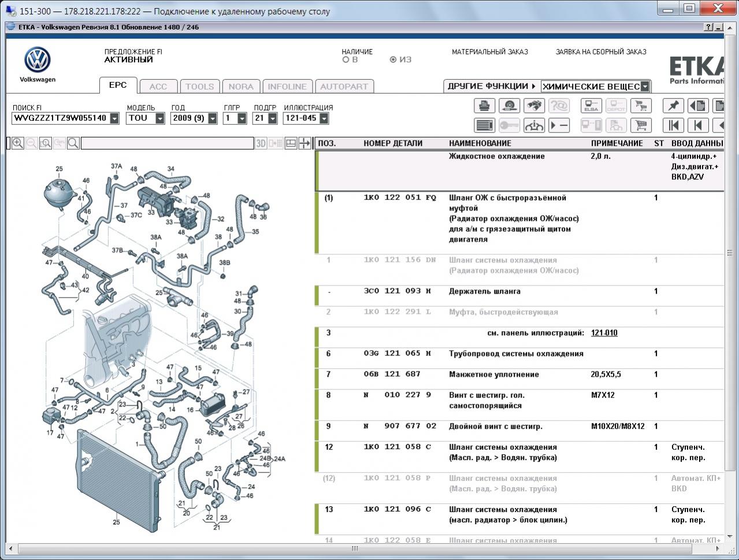Open the ELSA connection icon

(x=591, y=106)
